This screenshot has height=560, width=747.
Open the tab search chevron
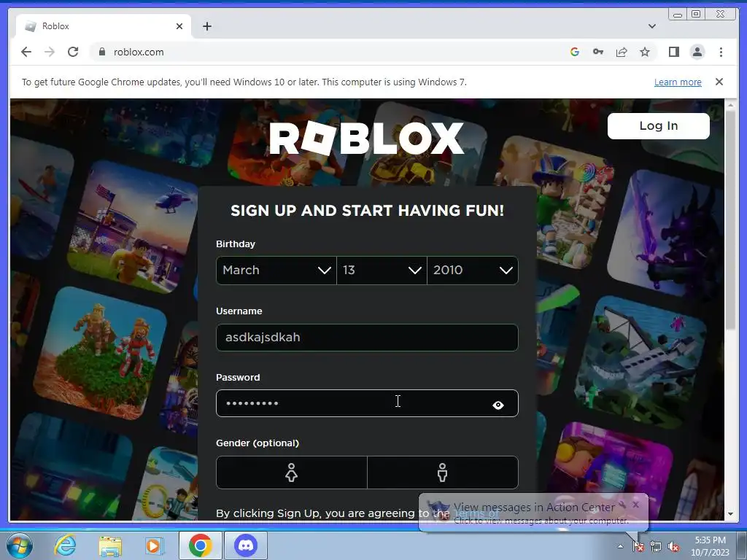point(652,26)
